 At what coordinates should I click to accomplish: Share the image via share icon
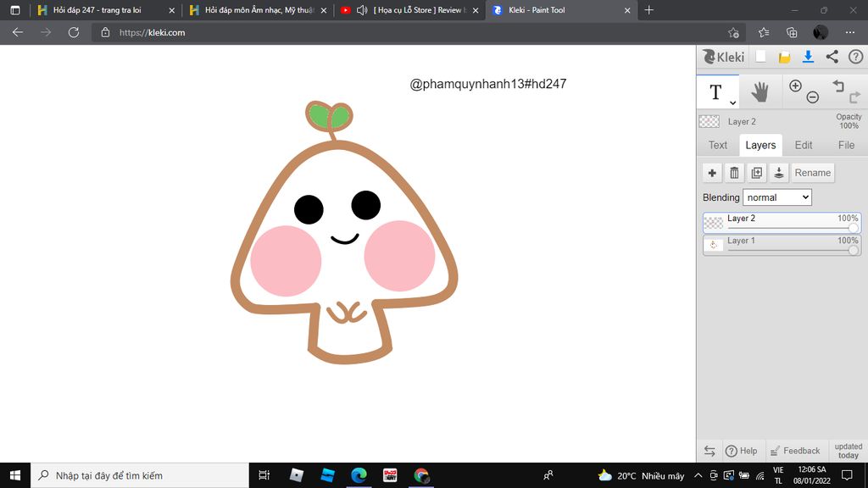(832, 57)
